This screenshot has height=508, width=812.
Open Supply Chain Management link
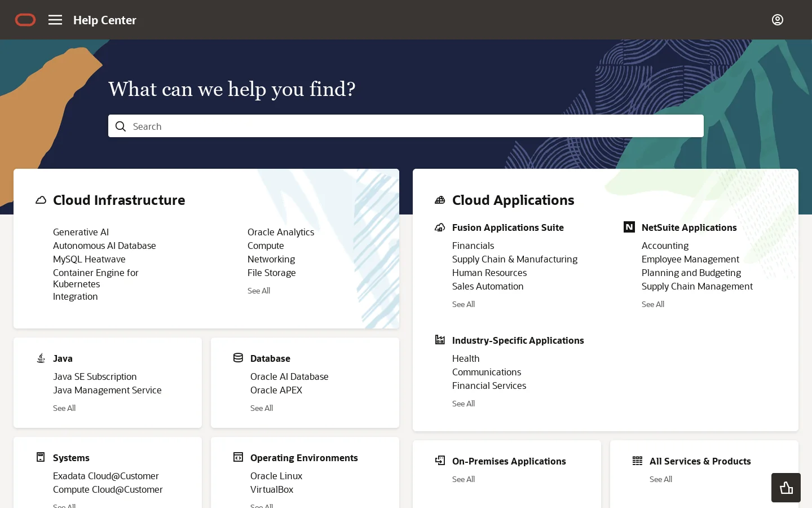click(697, 286)
